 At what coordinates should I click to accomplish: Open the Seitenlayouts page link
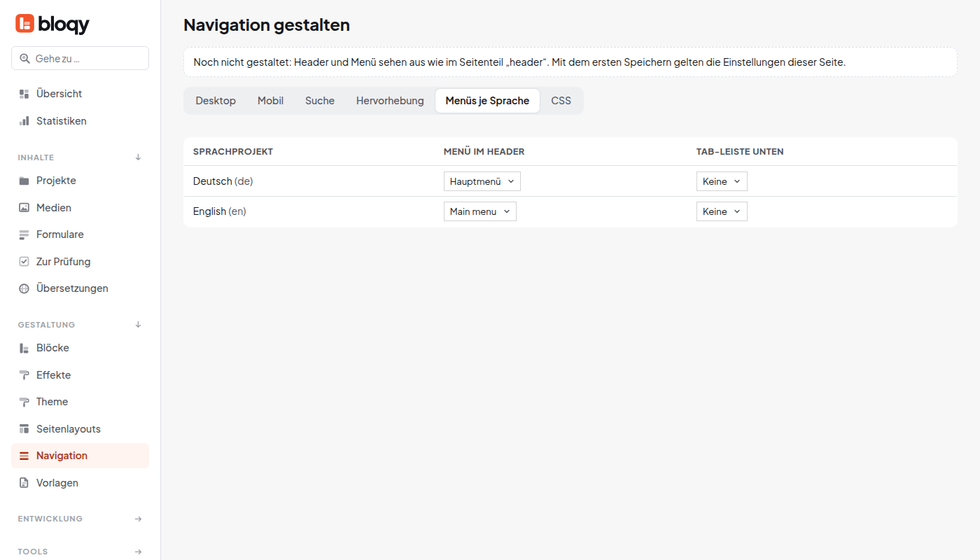(x=80, y=429)
